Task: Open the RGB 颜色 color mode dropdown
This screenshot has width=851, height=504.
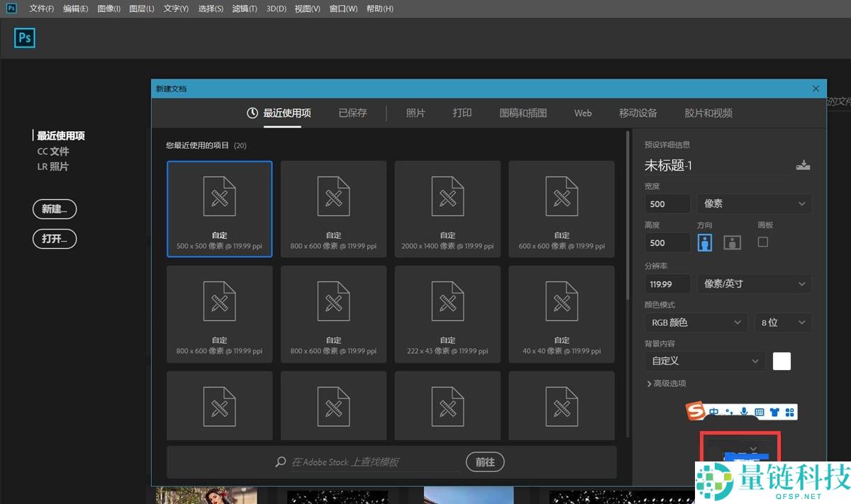Action: [695, 323]
